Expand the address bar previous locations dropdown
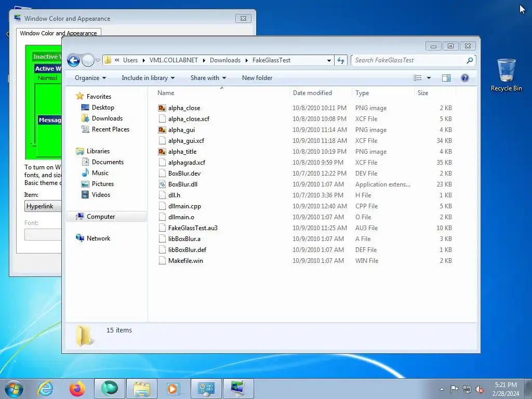 (x=329, y=60)
